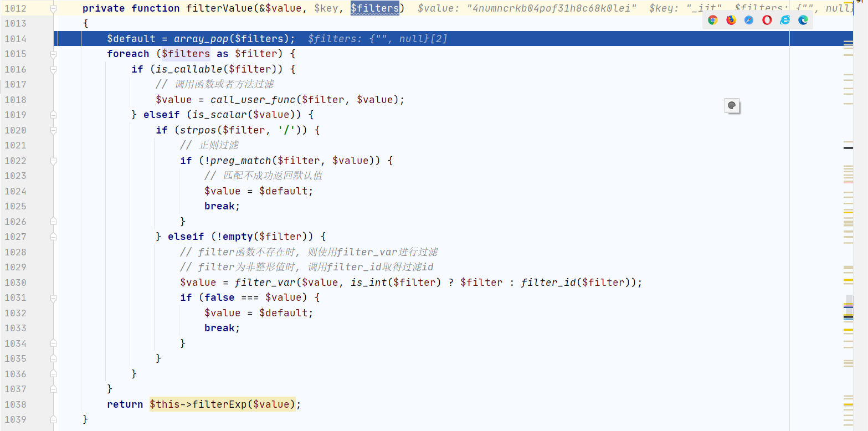
Task: Click the private keyword
Action: [104, 8]
